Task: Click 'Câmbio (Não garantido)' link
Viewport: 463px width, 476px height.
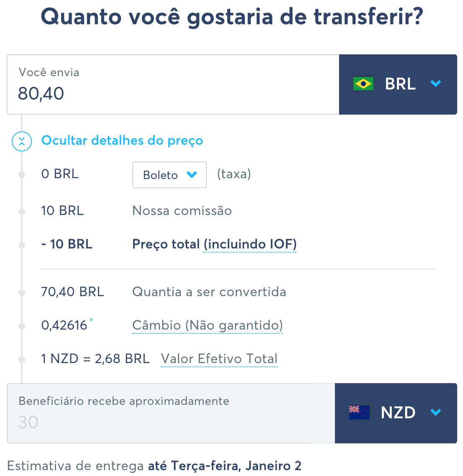Action: pyautogui.click(x=208, y=325)
